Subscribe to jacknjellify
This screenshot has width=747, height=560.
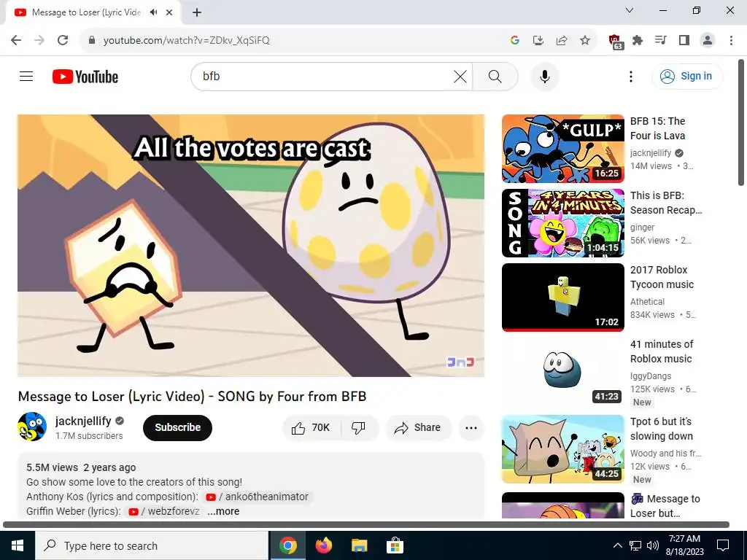click(177, 427)
